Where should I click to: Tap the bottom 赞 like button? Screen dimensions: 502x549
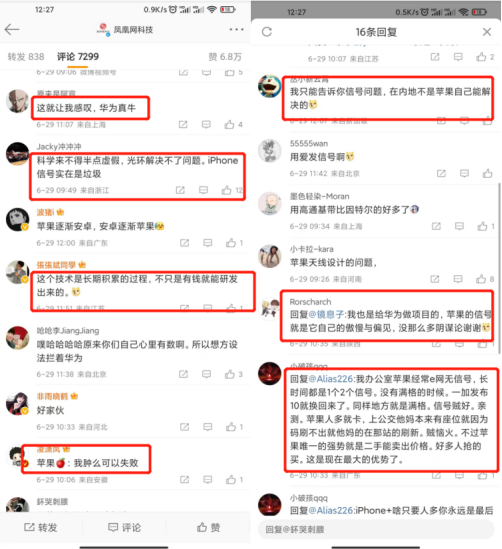point(208,527)
